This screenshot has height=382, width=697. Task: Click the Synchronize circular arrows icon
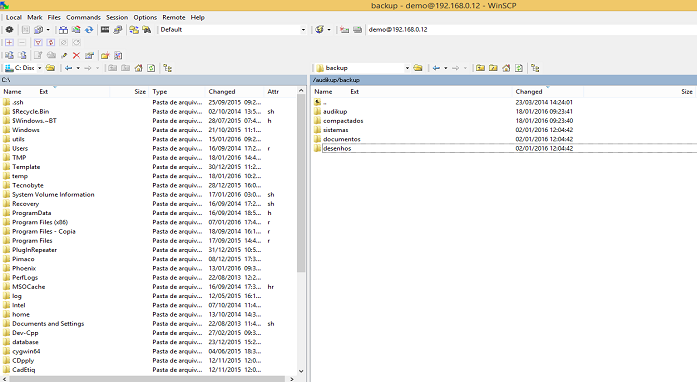pos(89,30)
